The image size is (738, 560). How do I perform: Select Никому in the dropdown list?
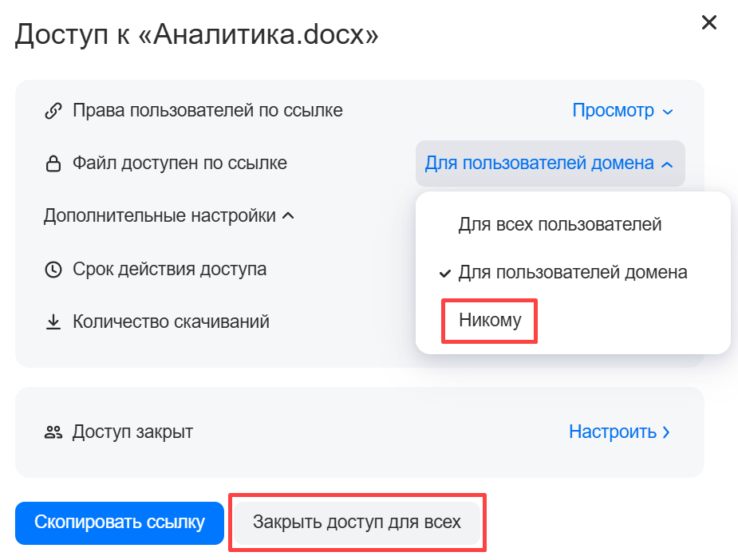coord(489,321)
